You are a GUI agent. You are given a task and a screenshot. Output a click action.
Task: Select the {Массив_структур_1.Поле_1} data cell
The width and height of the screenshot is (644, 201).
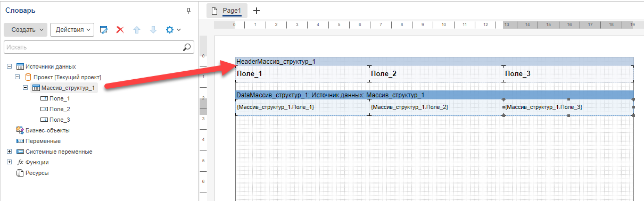coord(302,107)
